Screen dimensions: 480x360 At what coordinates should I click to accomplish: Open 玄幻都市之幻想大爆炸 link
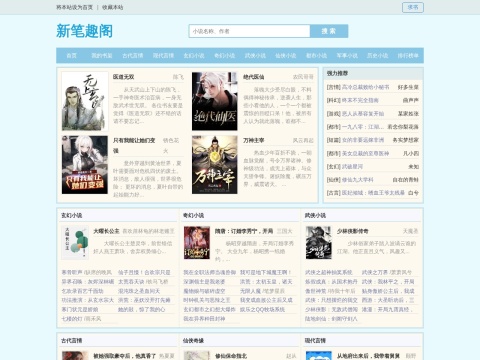tap(209, 309)
